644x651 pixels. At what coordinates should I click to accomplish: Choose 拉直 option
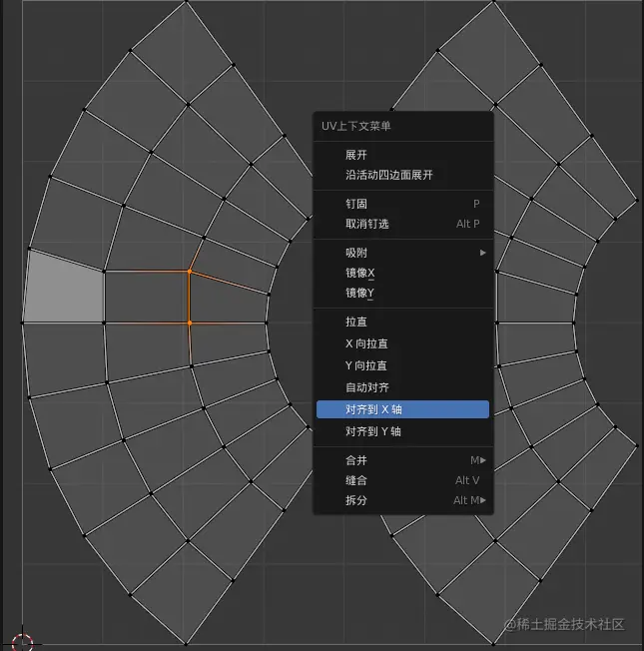pos(402,322)
